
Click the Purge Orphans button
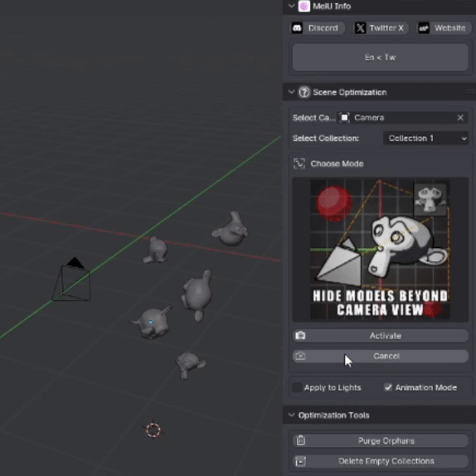point(380,441)
